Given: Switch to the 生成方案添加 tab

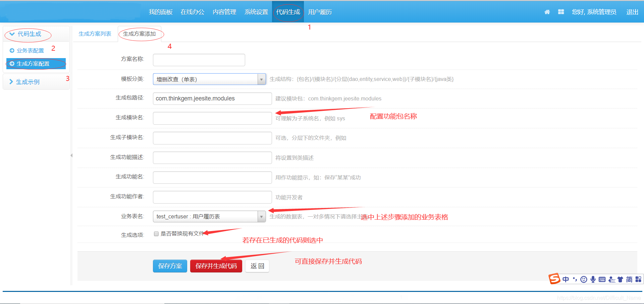Looking at the screenshot, I should [x=140, y=34].
